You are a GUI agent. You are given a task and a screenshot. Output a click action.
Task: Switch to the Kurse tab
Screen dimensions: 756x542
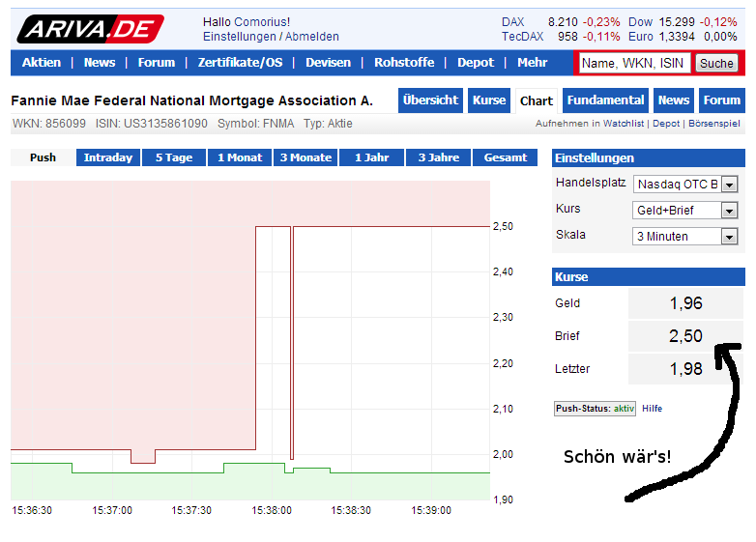pos(489,100)
